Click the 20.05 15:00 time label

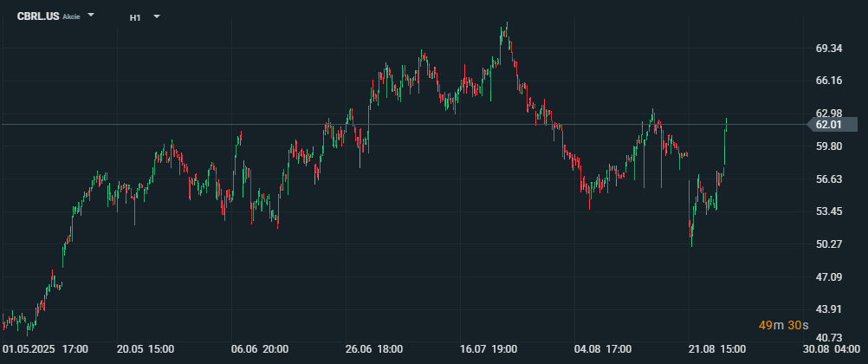[x=146, y=349]
